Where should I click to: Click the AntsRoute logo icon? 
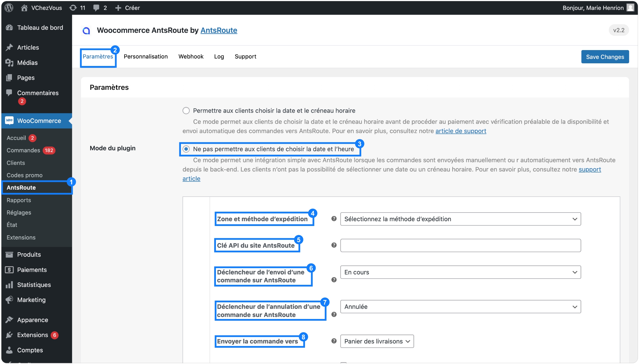(86, 30)
